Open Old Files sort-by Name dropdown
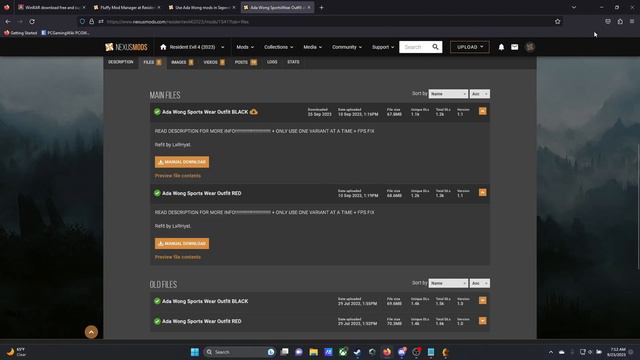 (x=448, y=283)
